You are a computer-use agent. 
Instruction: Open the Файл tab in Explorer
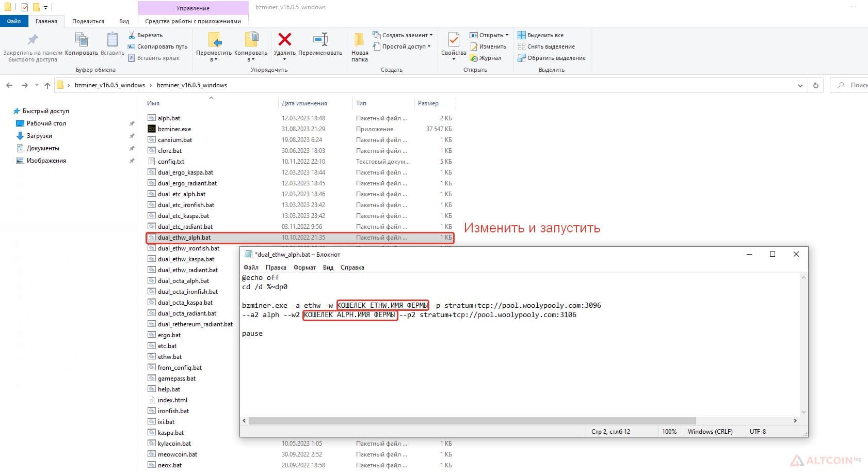pyautogui.click(x=14, y=21)
